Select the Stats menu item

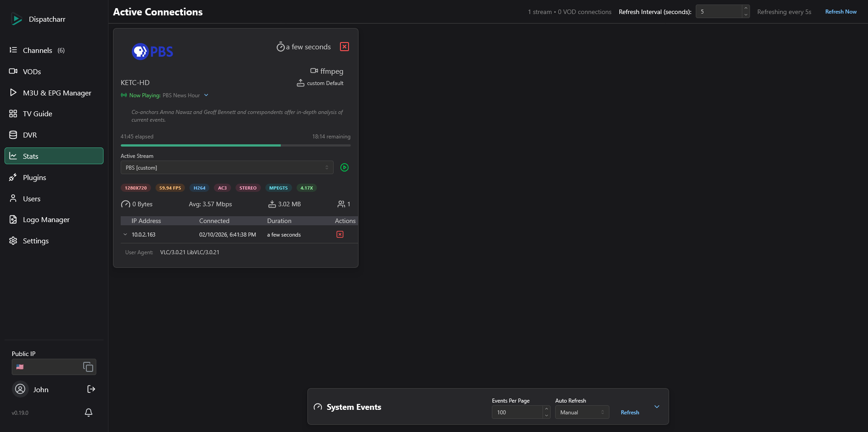pos(54,156)
